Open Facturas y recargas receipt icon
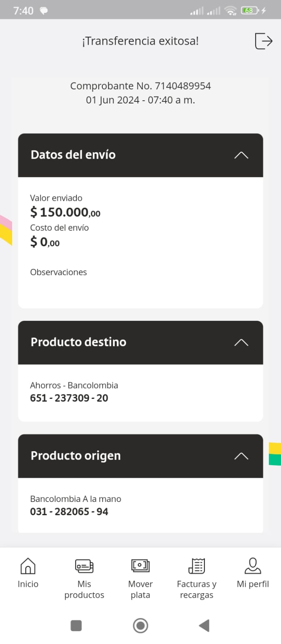The height and width of the screenshot is (644, 281). coord(196,566)
